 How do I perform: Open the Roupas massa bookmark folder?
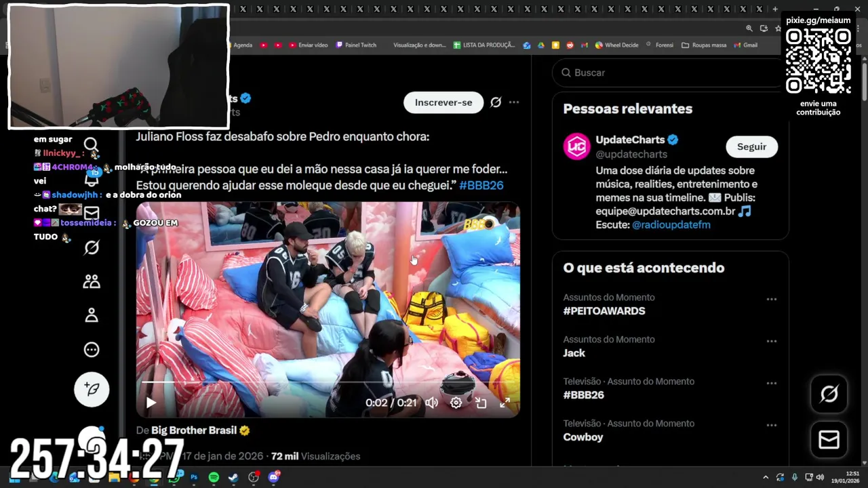pos(704,45)
